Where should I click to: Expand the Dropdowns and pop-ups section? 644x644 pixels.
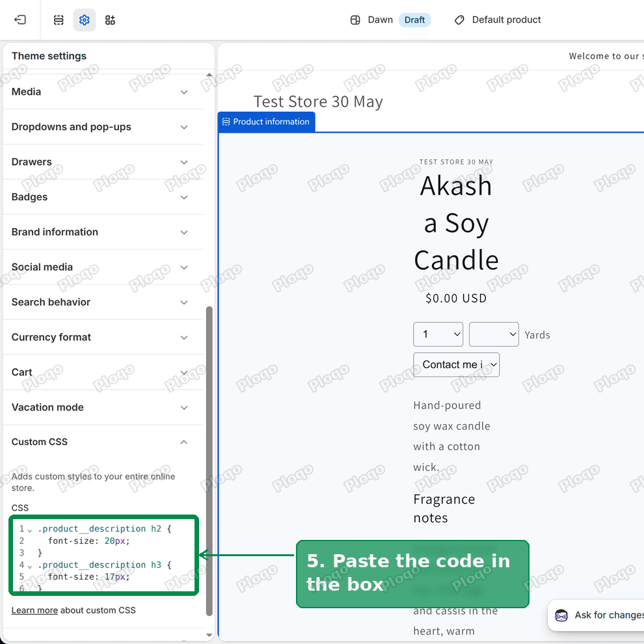[x=103, y=127]
